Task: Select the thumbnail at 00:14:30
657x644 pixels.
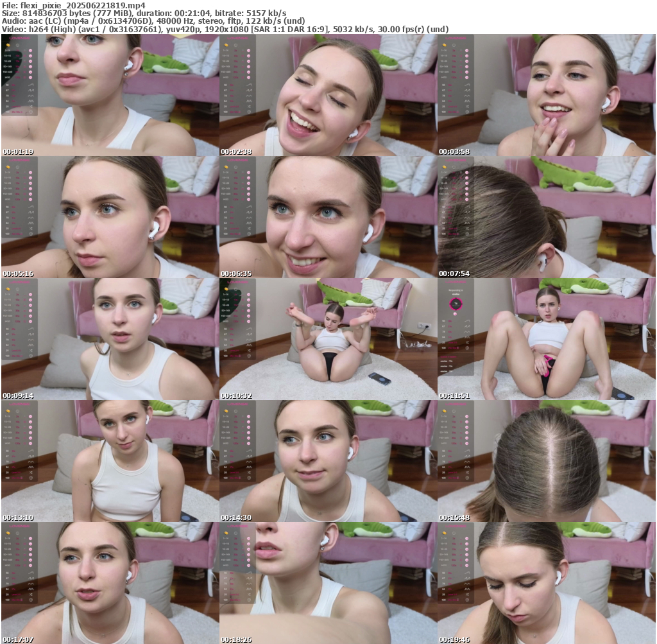Action: click(x=328, y=461)
